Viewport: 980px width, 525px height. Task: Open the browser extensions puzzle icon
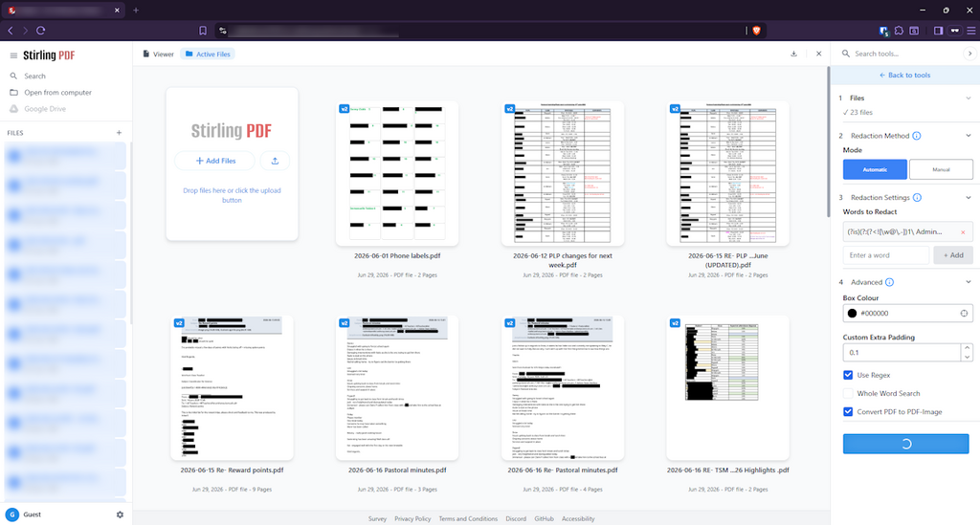(899, 31)
